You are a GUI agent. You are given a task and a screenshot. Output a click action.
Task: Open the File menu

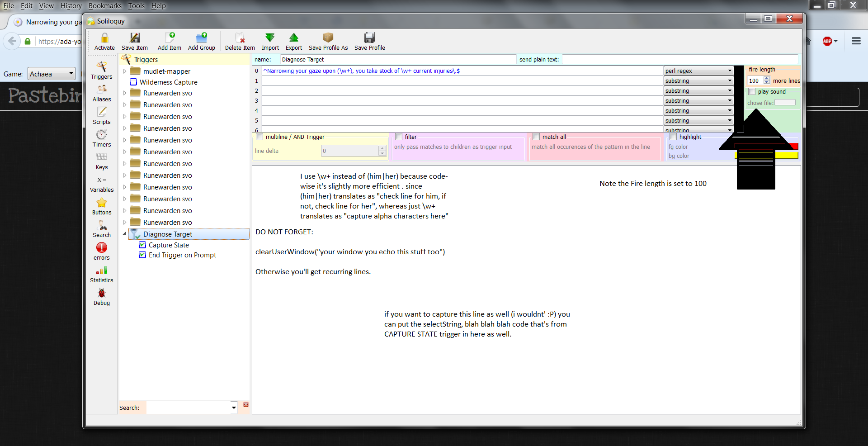pos(9,6)
